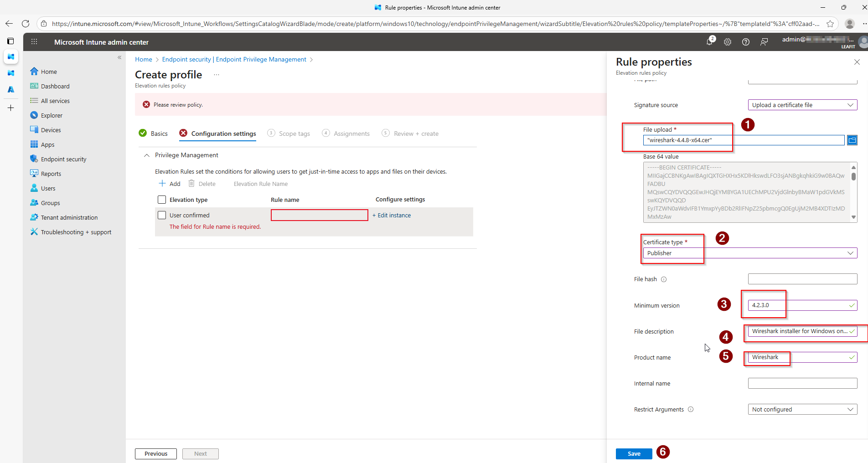Add a new elevation rule
868x463 pixels.
[x=170, y=184]
